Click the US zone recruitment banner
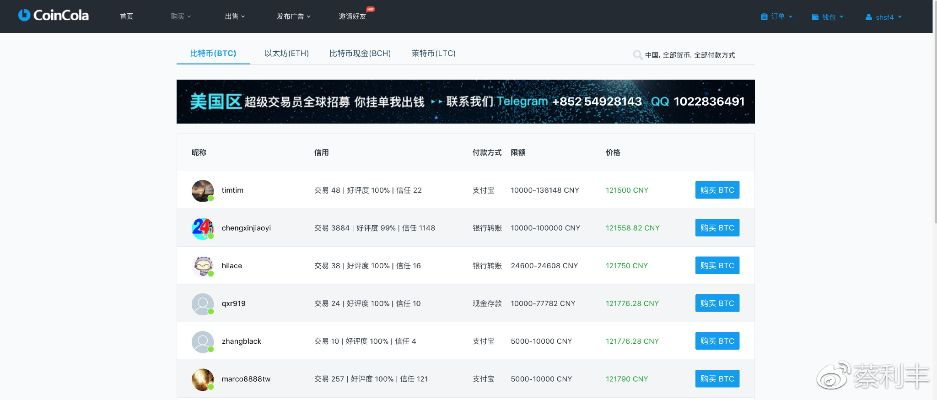This screenshot has height=400, width=937. point(465,102)
